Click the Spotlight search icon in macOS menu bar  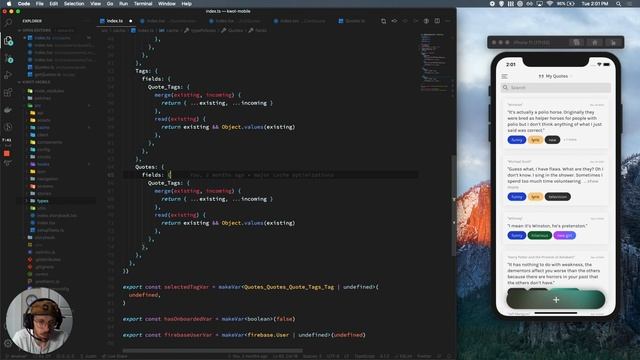[618, 4]
